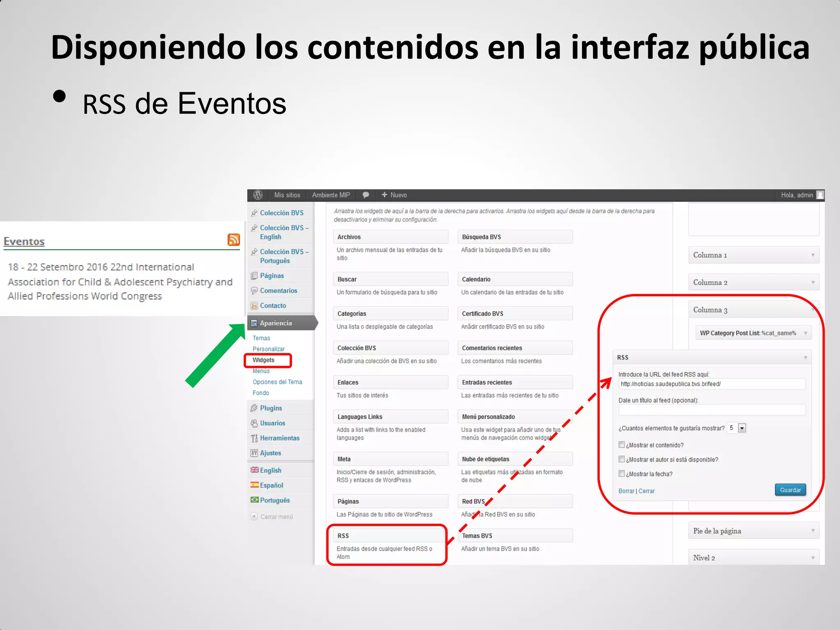
Task: Click pin icon beside Colección BVS – English
Action: pyautogui.click(x=254, y=228)
